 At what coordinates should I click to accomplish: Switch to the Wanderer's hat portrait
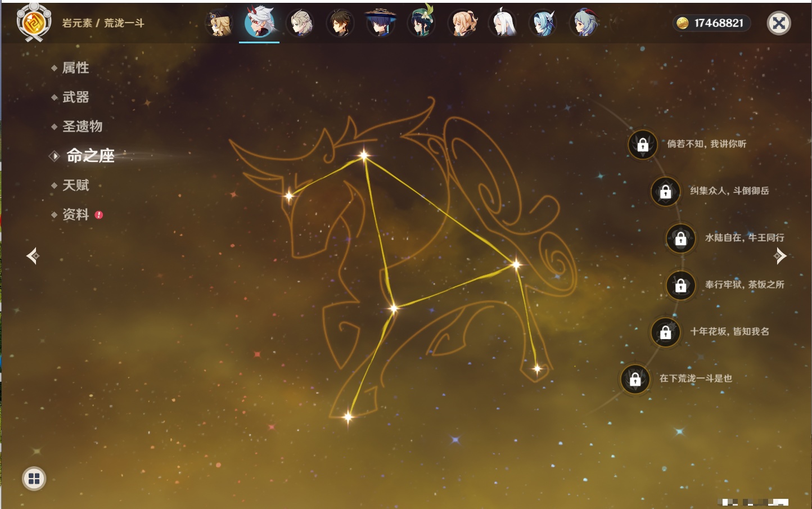point(381,23)
